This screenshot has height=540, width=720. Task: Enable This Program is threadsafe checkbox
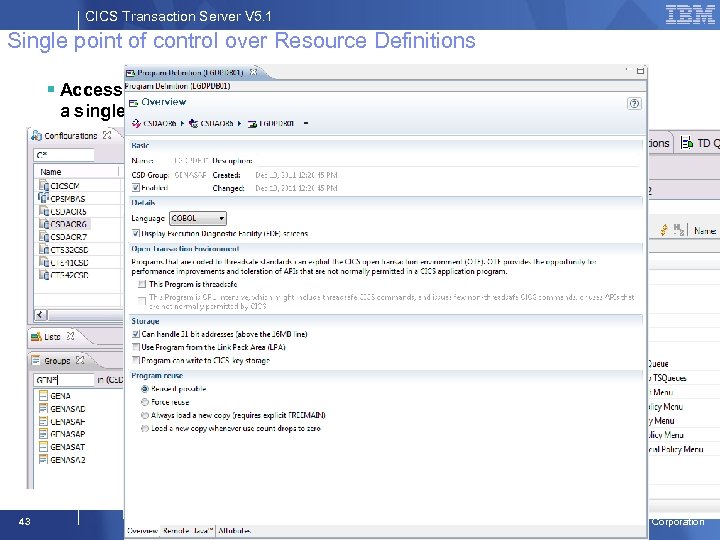pyautogui.click(x=142, y=284)
